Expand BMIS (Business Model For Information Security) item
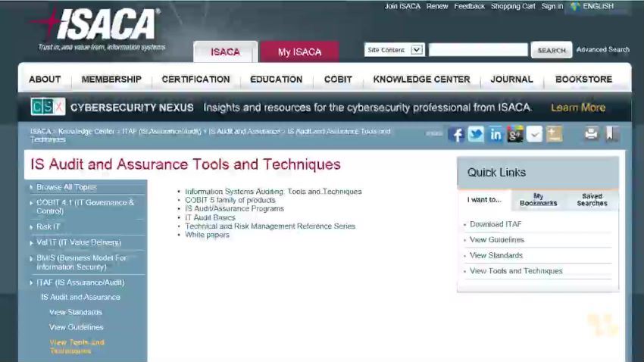 (x=31, y=258)
